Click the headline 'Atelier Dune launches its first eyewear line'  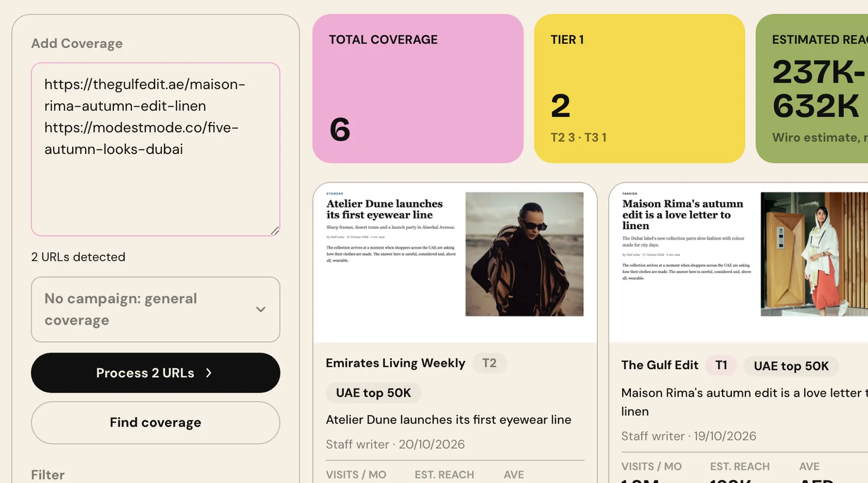[449, 420]
